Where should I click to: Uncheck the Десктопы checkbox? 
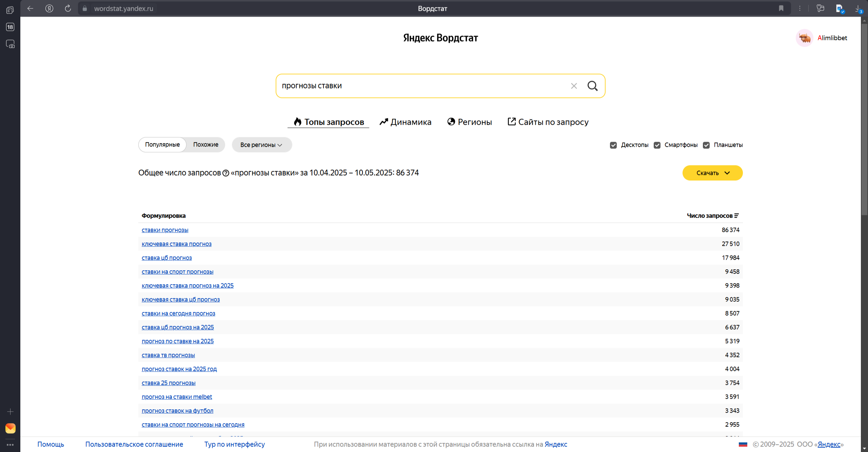click(x=613, y=145)
